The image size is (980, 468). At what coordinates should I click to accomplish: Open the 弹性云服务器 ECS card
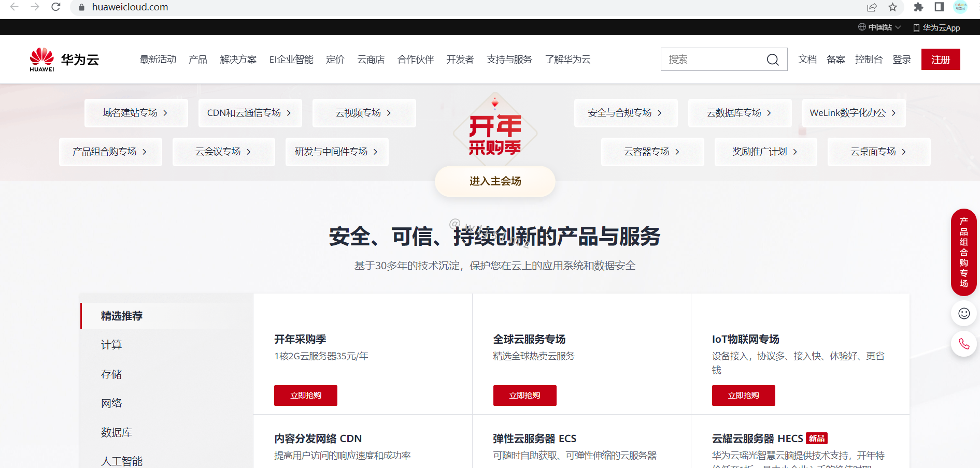[x=581, y=442]
